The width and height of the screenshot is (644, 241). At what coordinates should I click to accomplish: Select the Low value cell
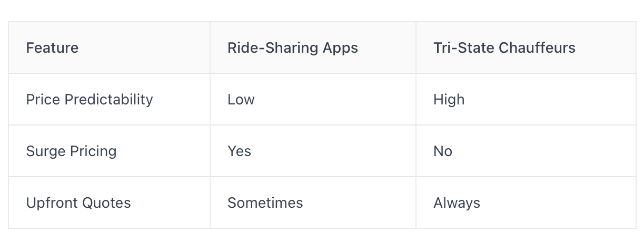313,99
